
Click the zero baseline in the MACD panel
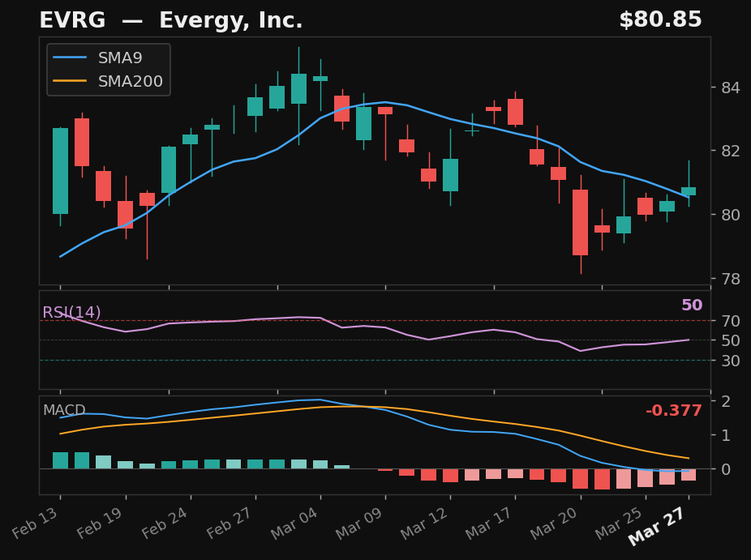[365, 468]
